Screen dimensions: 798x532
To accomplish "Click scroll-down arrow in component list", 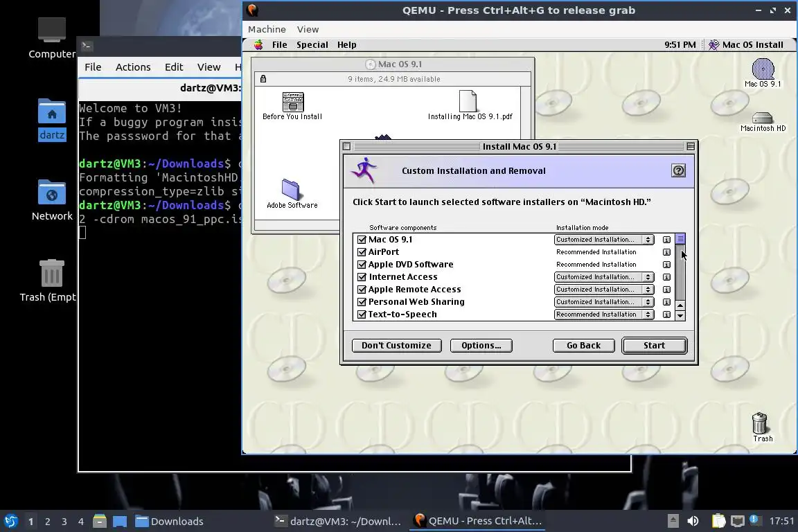I will tap(680, 316).
